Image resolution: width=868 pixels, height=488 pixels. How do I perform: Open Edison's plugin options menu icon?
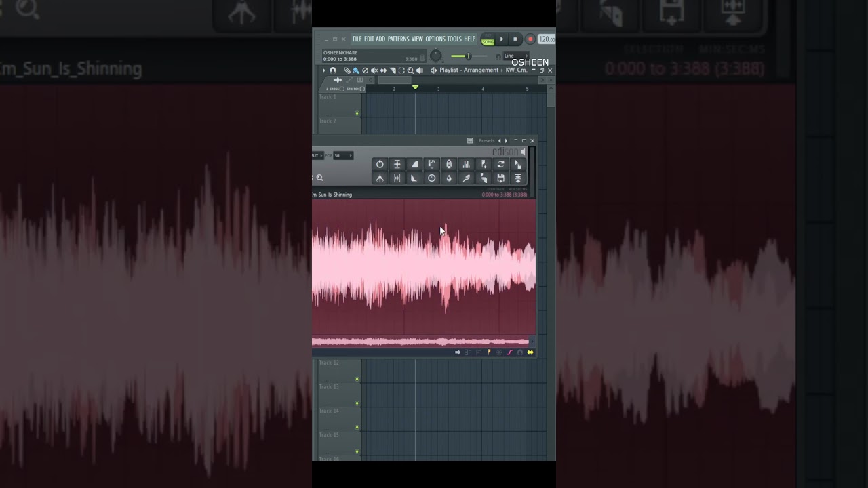click(x=470, y=141)
